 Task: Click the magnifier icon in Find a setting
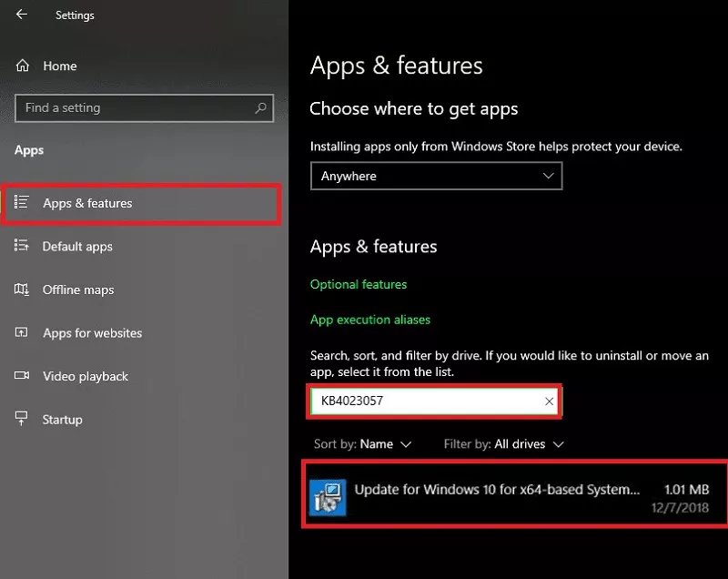[x=260, y=107]
